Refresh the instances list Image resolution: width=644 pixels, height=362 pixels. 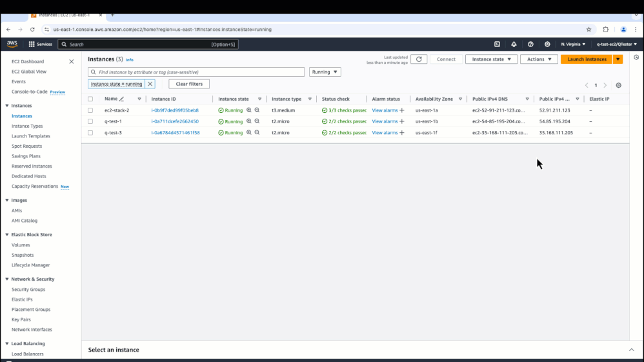(419, 59)
